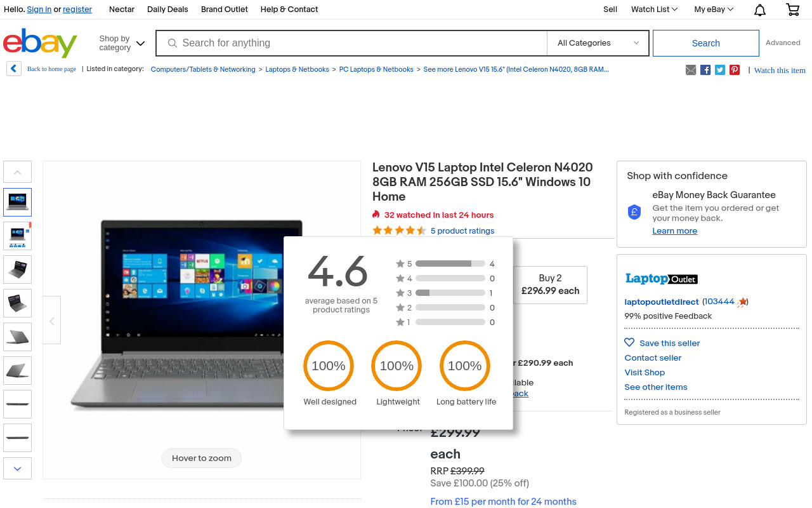Click See other items link

click(x=656, y=387)
